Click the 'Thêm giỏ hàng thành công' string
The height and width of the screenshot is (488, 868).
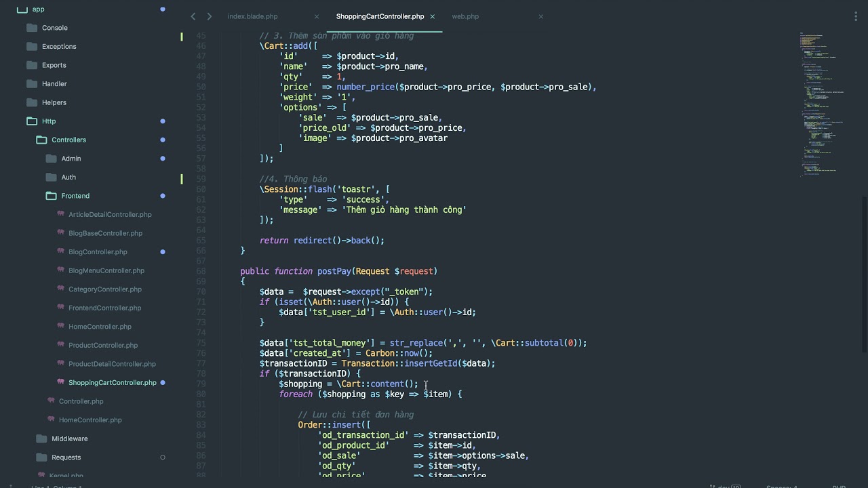click(404, 209)
